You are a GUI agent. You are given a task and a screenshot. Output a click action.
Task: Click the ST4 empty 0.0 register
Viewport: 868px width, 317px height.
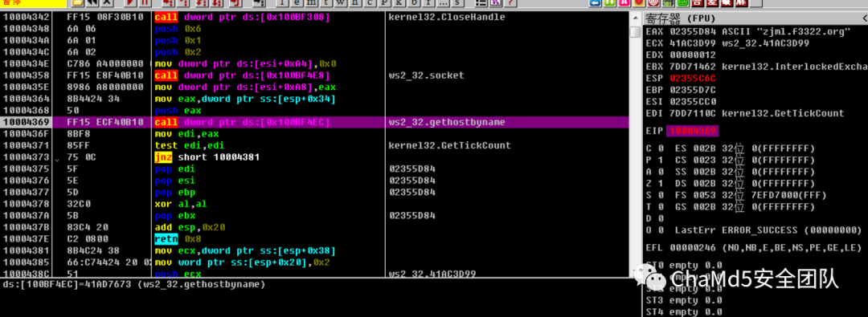[x=684, y=311]
